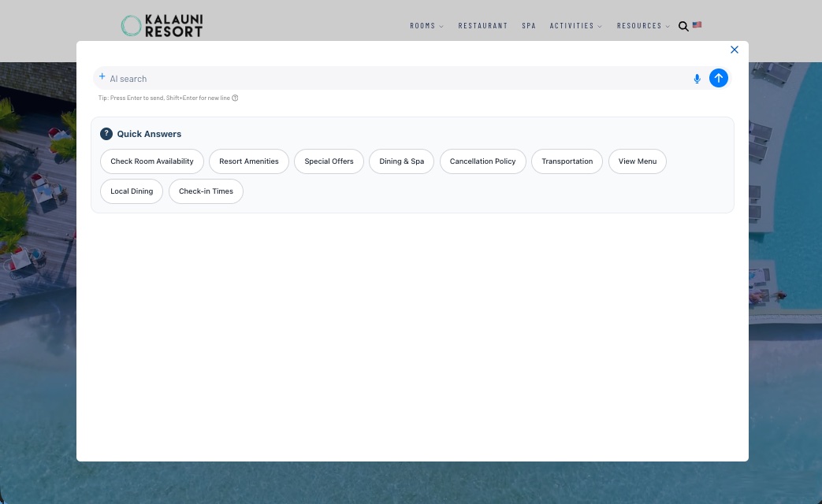Click the plus icon in search bar
Viewport: 822px width, 504px height.
[x=102, y=77]
